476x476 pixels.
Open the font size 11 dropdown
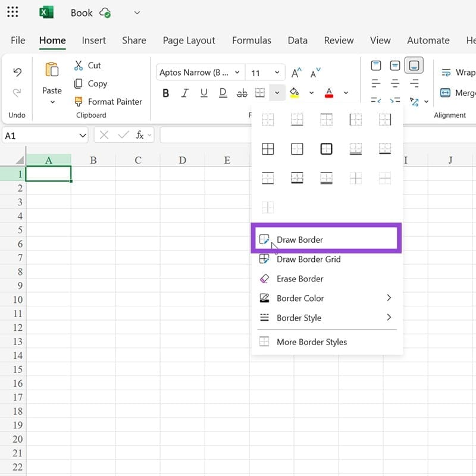tap(277, 73)
